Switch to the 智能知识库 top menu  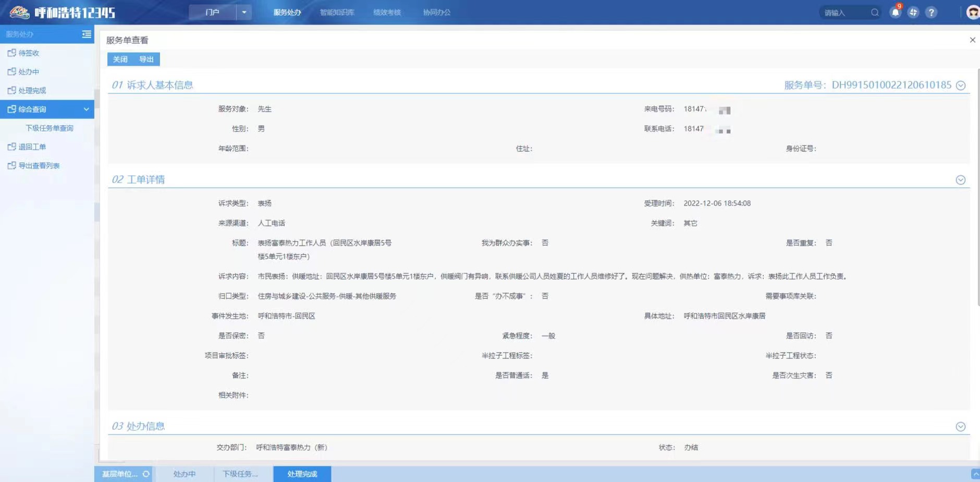[x=337, y=13]
